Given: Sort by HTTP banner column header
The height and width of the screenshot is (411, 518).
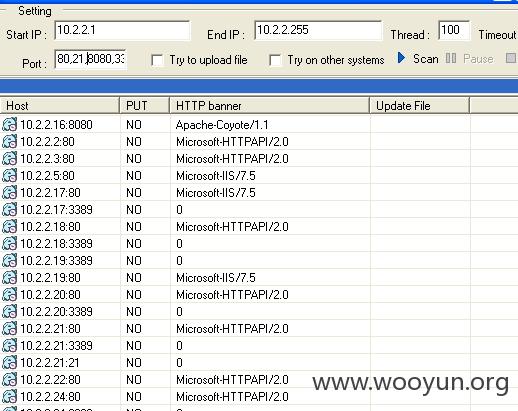Looking at the screenshot, I should coord(270,106).
